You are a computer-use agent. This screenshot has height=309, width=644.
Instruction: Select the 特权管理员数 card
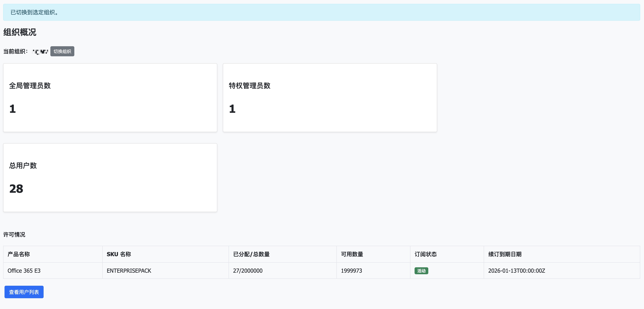pos(330,97)
